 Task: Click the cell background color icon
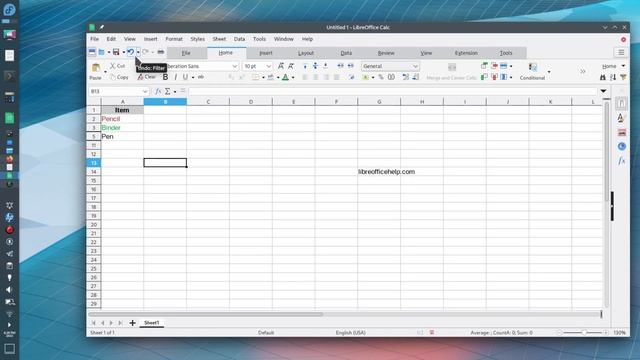pyautogui.click(x=271, y=77)
